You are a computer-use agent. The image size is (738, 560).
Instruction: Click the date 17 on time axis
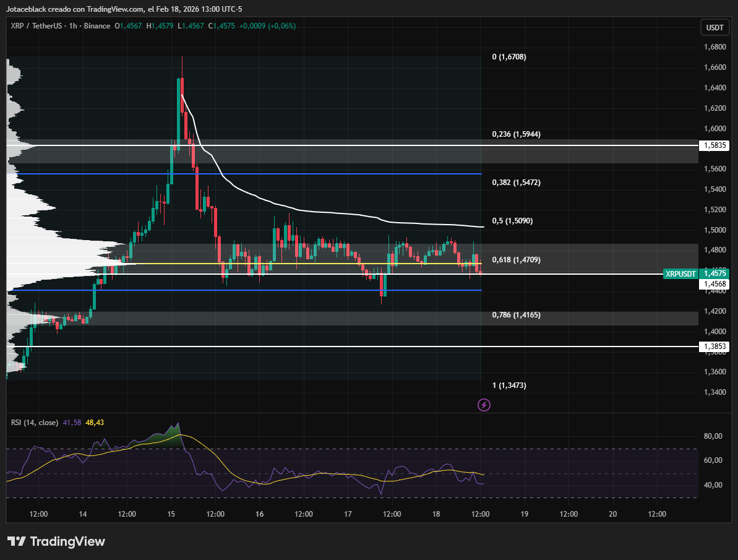348,514
